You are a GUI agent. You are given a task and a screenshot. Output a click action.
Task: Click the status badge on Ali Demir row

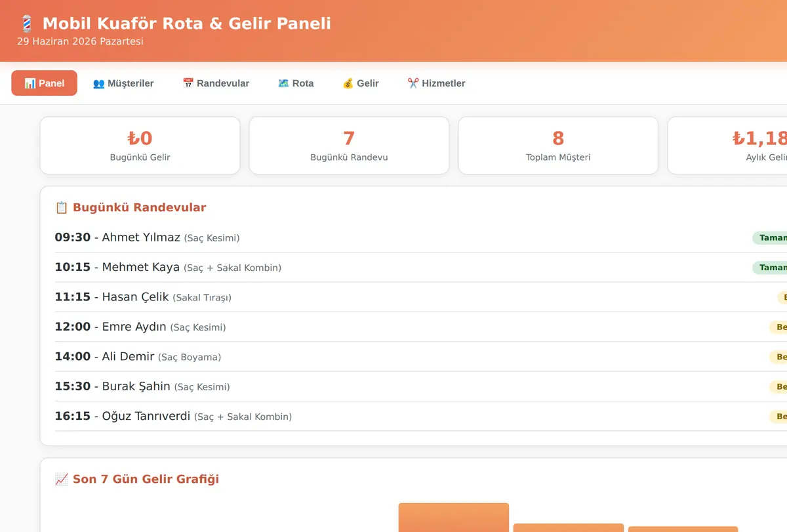click(778, 357)
